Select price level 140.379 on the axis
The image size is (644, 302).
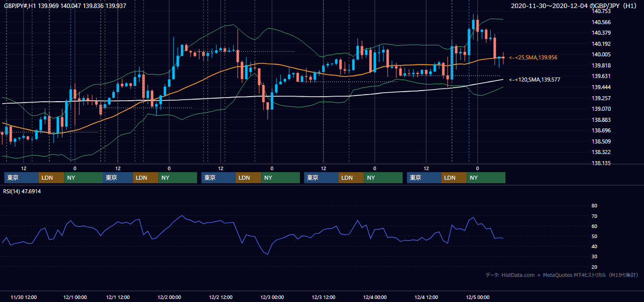[x=602, y=33]
